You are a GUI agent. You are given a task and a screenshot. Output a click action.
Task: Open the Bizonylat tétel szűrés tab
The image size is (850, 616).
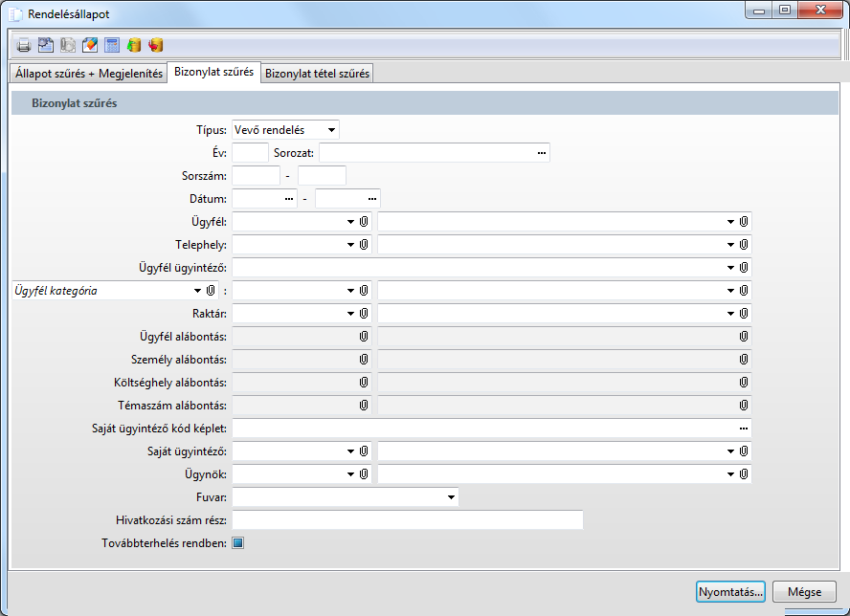(x=317, y=74)
